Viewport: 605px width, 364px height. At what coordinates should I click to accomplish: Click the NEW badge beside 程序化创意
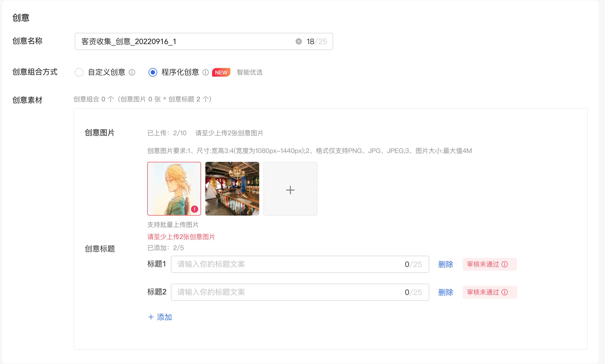click(221, 72)
